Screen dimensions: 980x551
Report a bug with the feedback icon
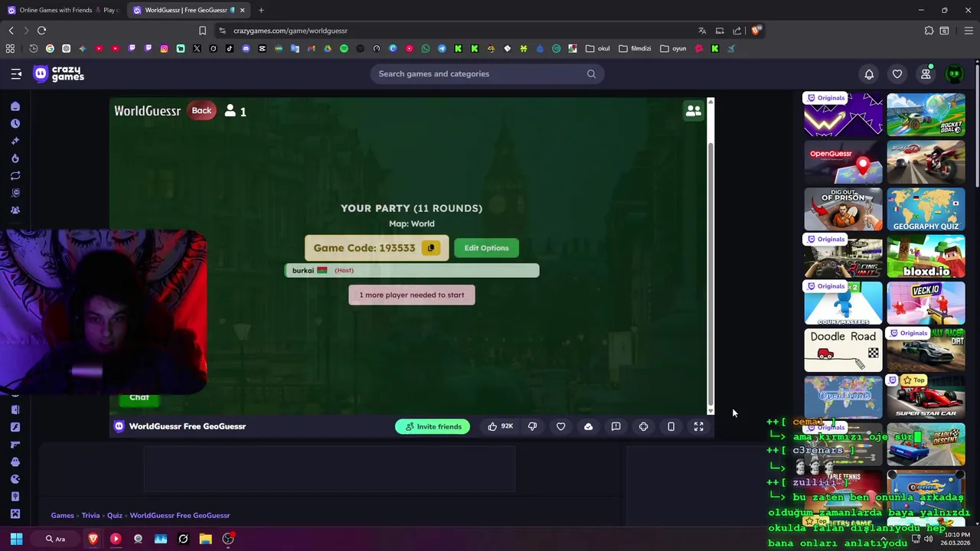[616, 426]
